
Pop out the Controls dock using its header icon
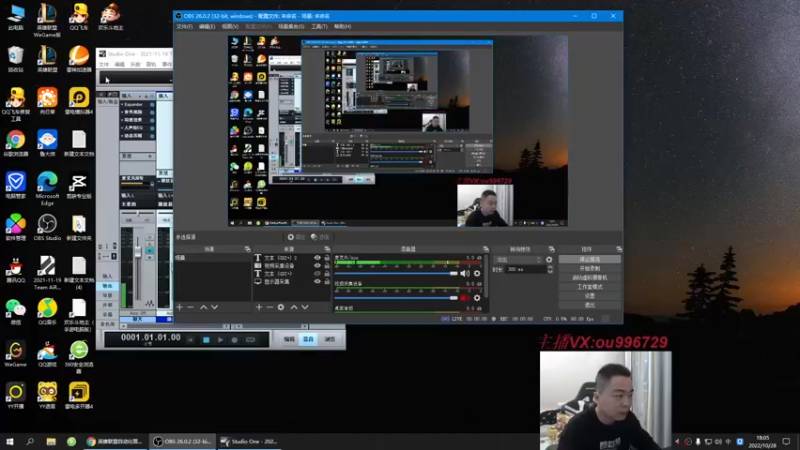pos(619,249)
